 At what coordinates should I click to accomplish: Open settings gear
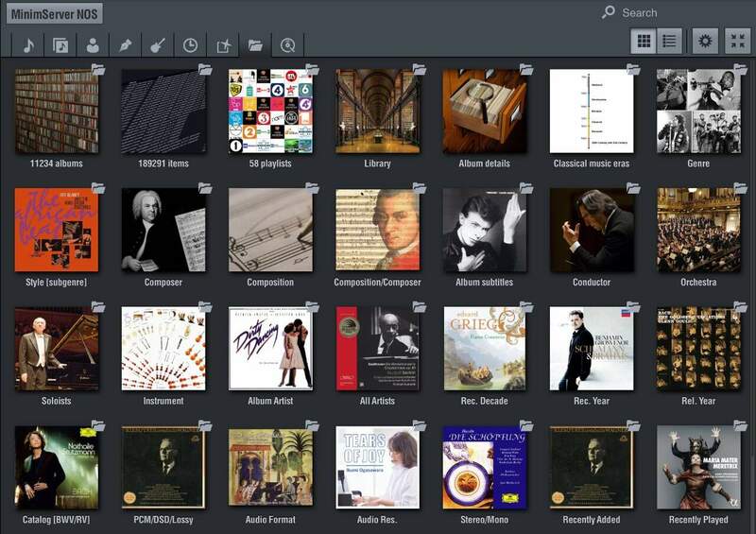pos(705,41)
